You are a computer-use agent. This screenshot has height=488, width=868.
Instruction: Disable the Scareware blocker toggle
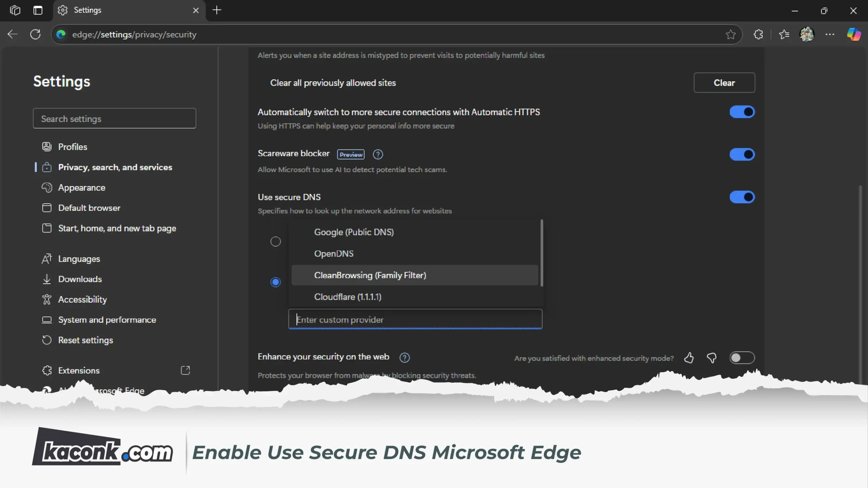[x=742, y=155]
